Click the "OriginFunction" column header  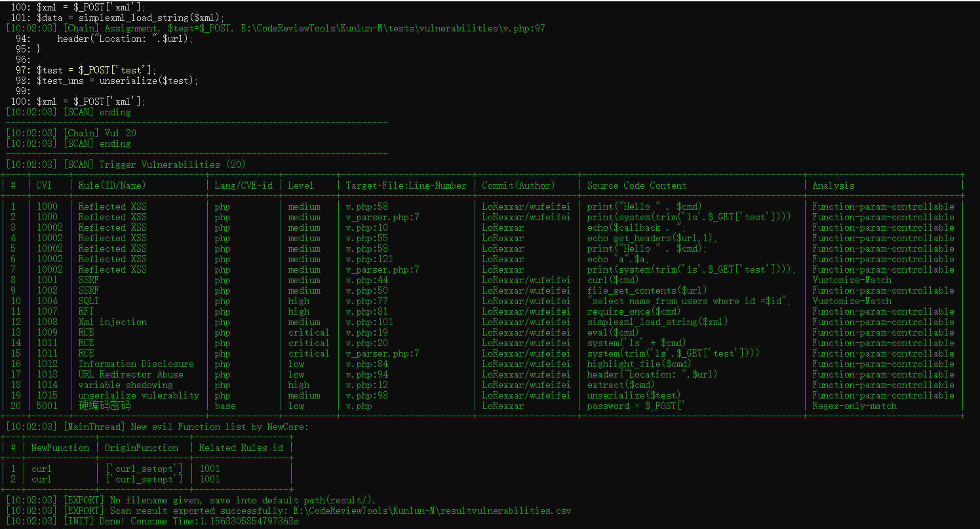(141, 448)
